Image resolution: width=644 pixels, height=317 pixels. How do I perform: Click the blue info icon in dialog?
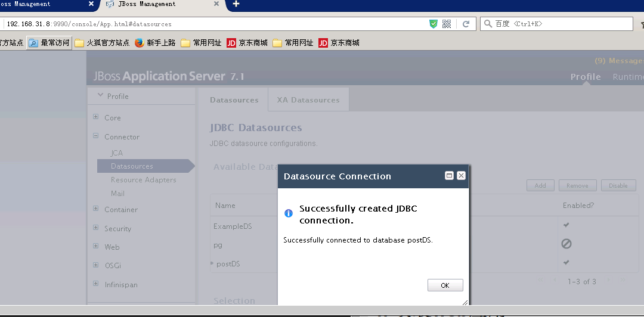289,213
